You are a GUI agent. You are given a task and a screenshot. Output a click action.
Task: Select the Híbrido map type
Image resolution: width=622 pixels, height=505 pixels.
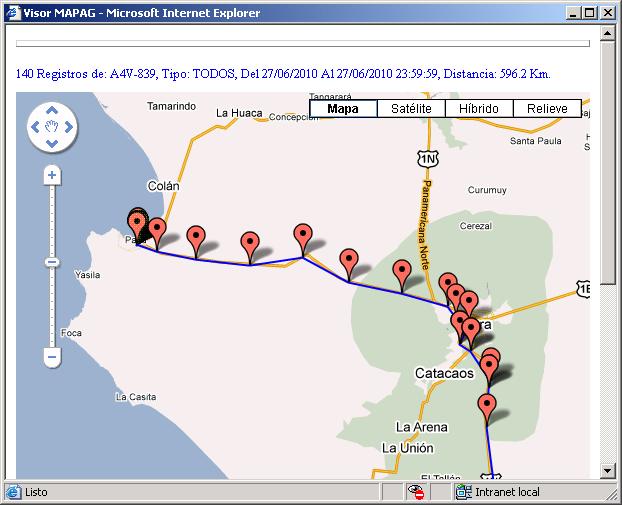479,109
